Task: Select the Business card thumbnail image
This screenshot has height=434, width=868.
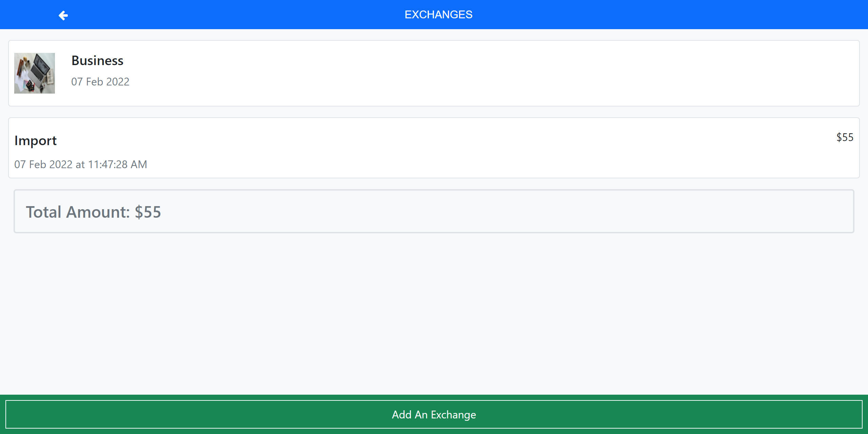Action: tap(34, 73)
